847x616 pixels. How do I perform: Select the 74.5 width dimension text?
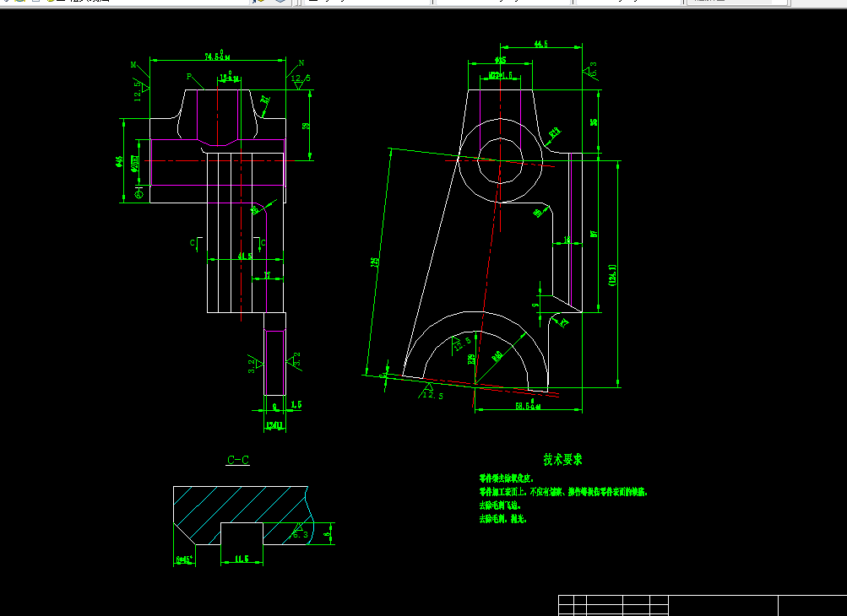pyautogui.click(x=218, y=56)
